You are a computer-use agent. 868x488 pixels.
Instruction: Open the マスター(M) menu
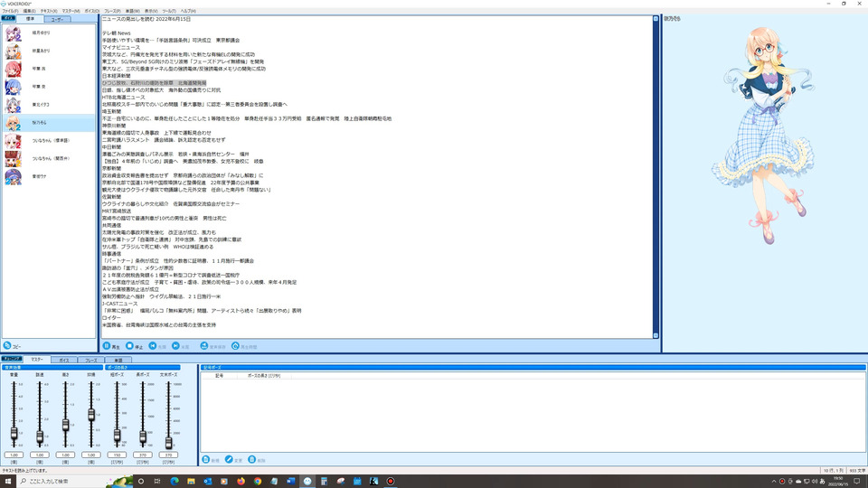pos(71,11)
